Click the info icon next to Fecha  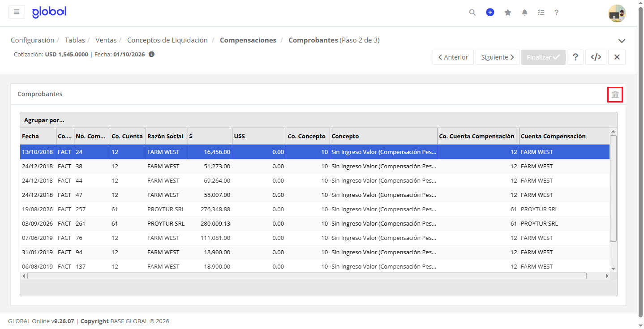tap(151, 54)
